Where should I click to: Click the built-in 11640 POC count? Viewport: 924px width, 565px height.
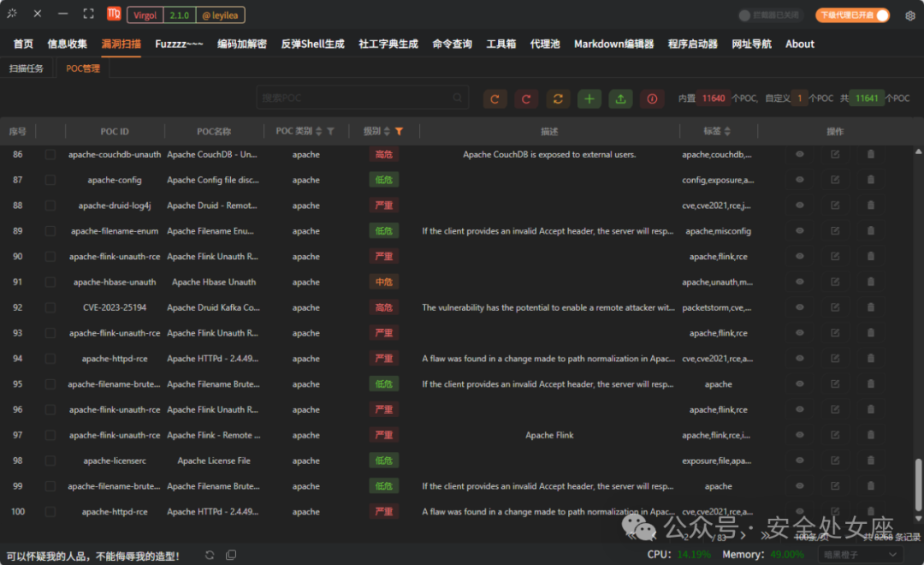713,98
